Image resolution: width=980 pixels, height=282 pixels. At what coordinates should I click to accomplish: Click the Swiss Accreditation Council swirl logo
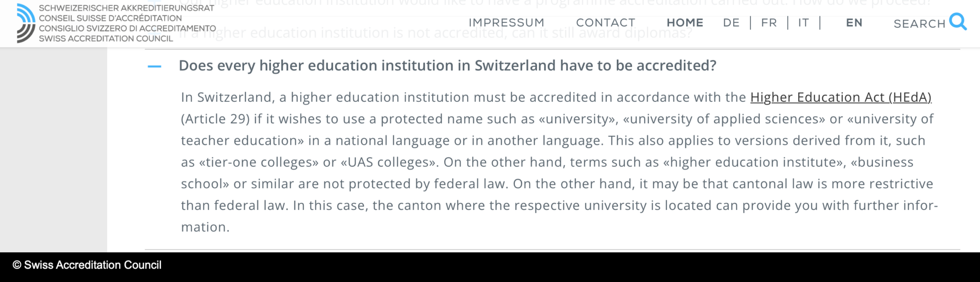[x=26, y=23]
